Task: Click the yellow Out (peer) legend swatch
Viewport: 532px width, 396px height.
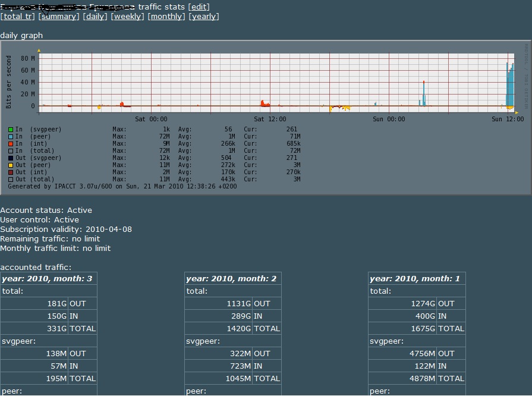Action: tap(11, 165)
